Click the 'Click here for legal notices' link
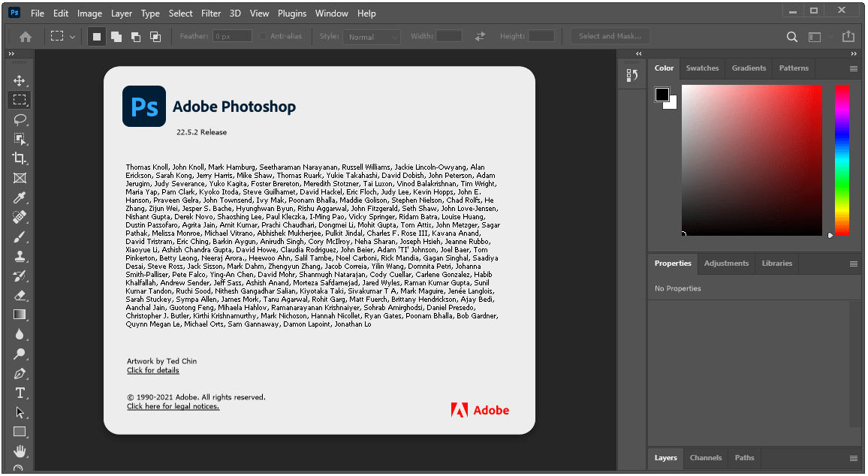Viewport: 868px width, 476px height. (173, 406)
